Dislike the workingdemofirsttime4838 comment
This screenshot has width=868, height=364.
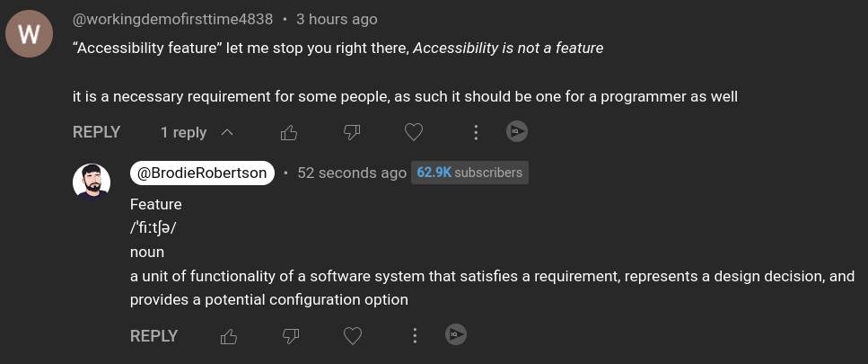[x=352, y=133]
